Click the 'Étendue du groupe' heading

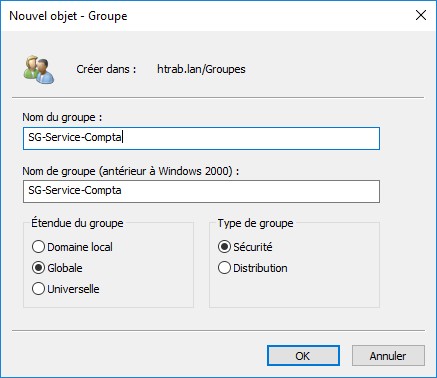[x=77, y=223]
